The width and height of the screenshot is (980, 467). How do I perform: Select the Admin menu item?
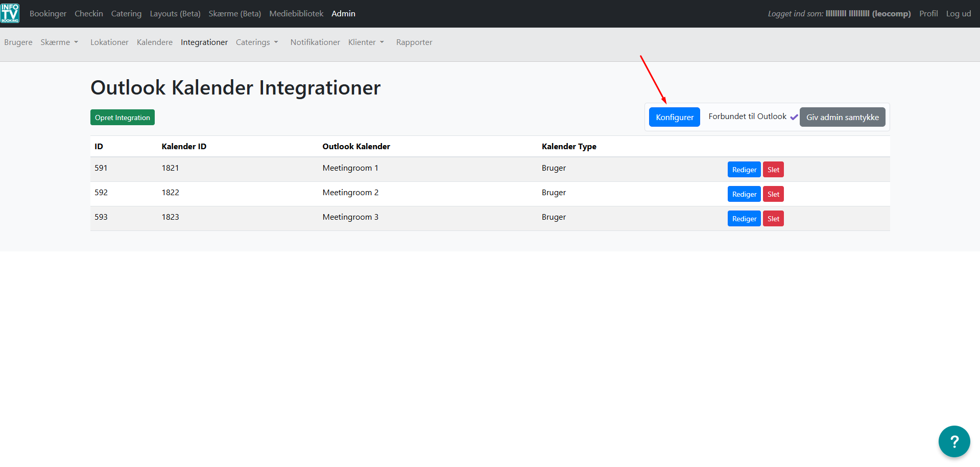click(343, 14)
